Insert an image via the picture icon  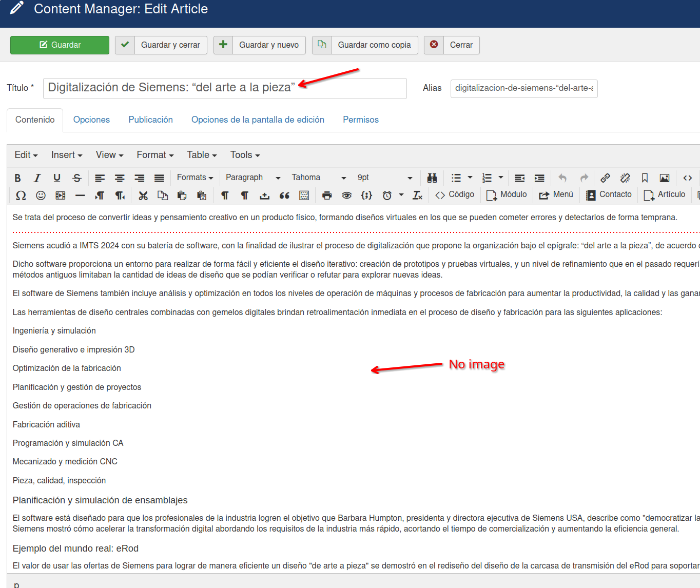[x=665, y=178]
